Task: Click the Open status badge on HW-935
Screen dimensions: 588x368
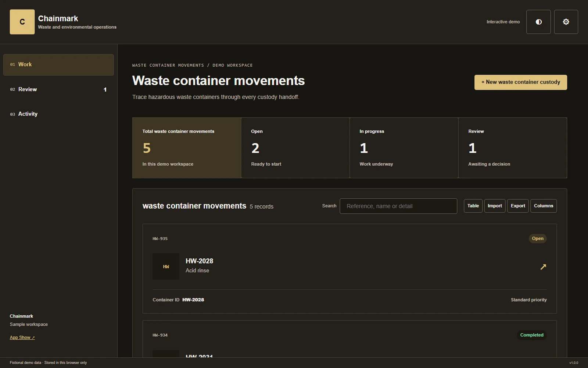Action: pos(538,238)
